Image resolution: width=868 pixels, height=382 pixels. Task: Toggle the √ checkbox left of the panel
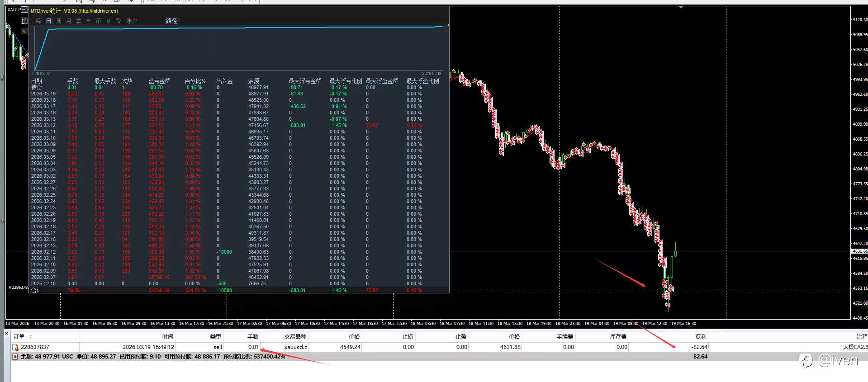pyautogui.click(x=24, y=31)
